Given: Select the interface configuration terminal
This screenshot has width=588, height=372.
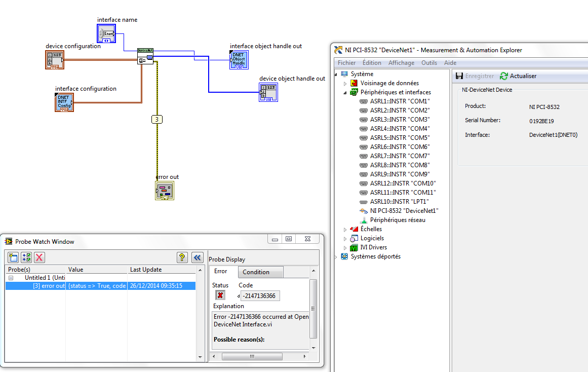Looking at the screenshot, I should (x=64, y=102).
